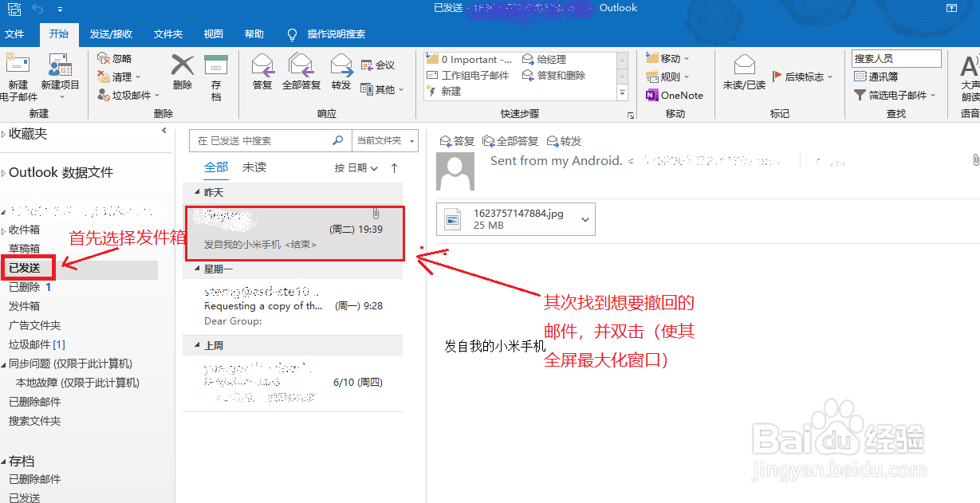Switch to the Home (开始) tab
Viewport: 980px width, 503px height.
58,34
